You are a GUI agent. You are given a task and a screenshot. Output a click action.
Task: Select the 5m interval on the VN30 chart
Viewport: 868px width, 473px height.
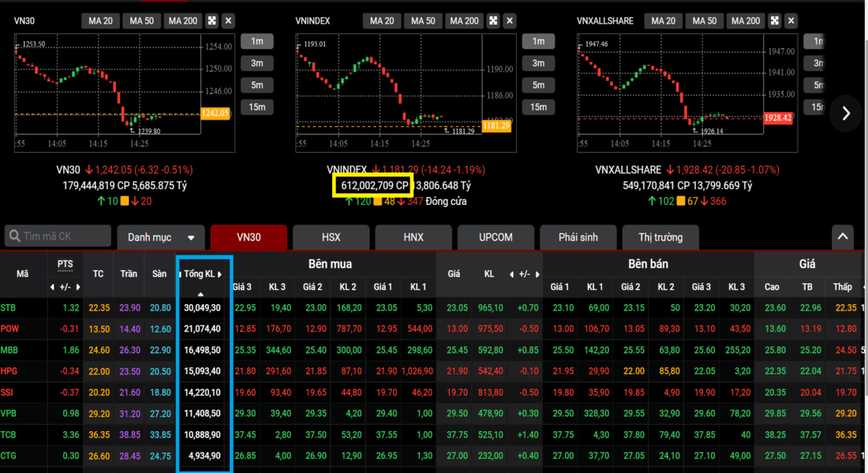pos(256,85)
